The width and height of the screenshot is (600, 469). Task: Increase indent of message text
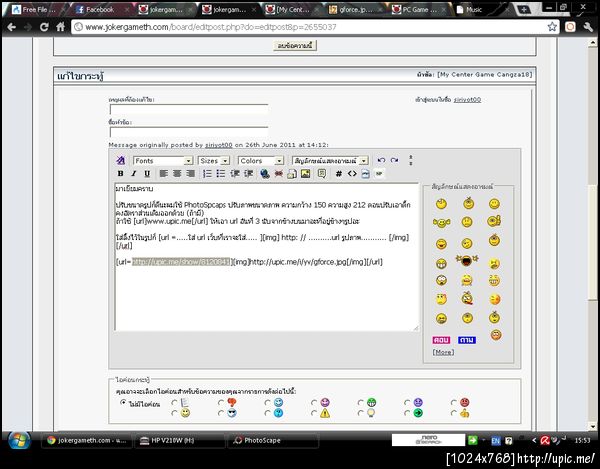coord(248,174)
